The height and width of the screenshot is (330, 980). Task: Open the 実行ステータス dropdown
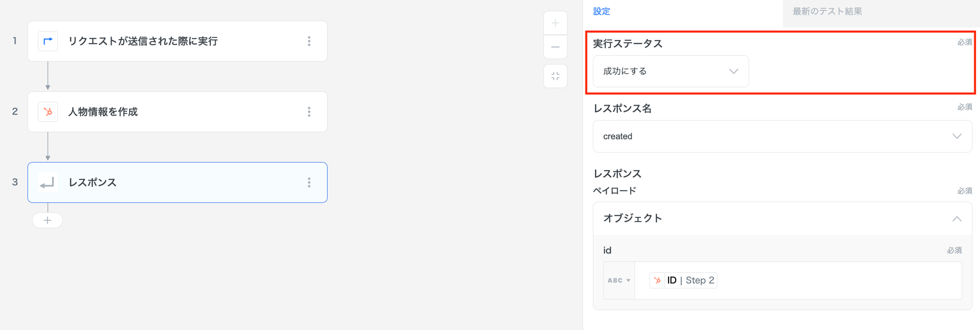pos(670,71)
